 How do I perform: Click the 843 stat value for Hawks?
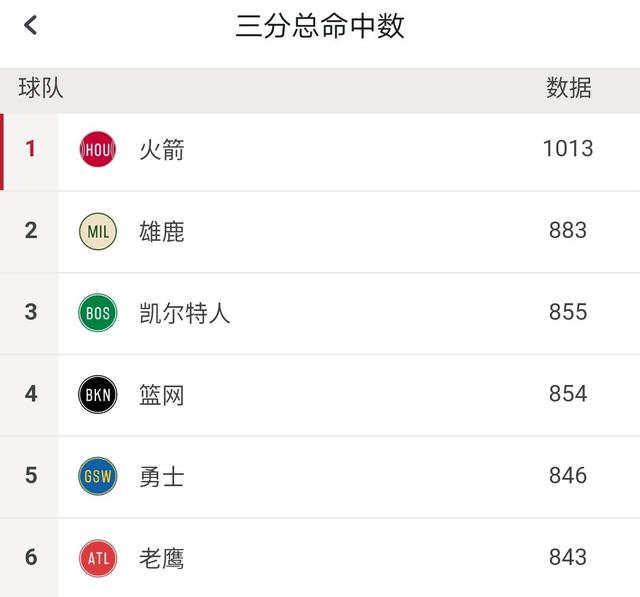coord(568,557)
